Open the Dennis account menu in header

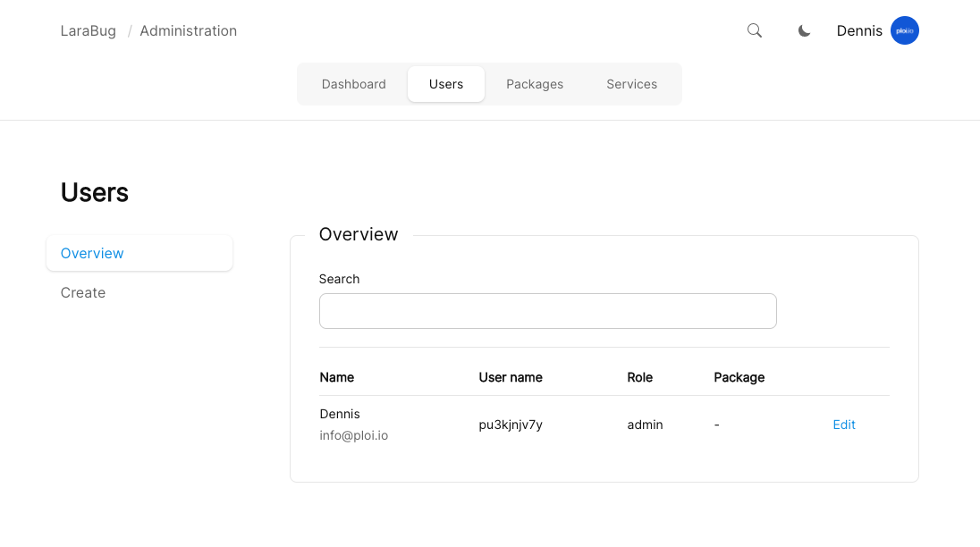(x=859, y=30)
